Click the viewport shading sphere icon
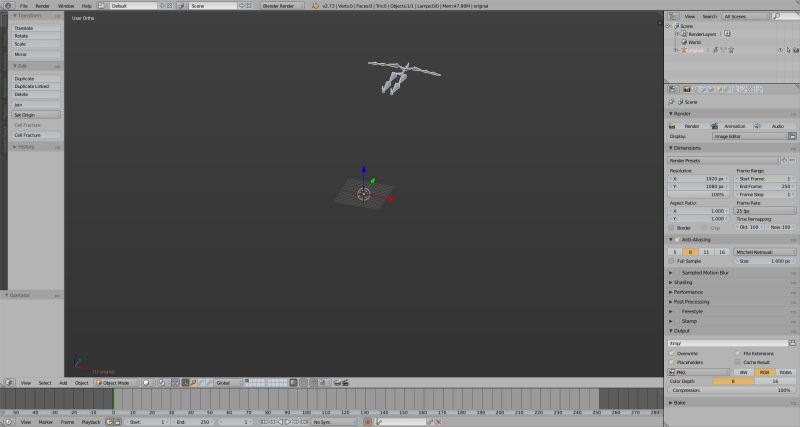The height and width of the screenshot is (427, 800). click(x=146, y=383)
